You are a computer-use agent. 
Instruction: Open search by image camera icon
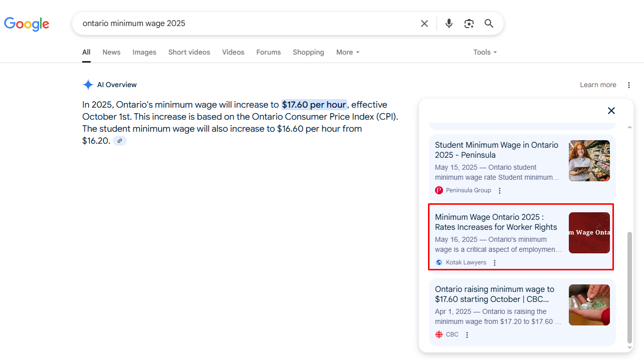point(469,24)
